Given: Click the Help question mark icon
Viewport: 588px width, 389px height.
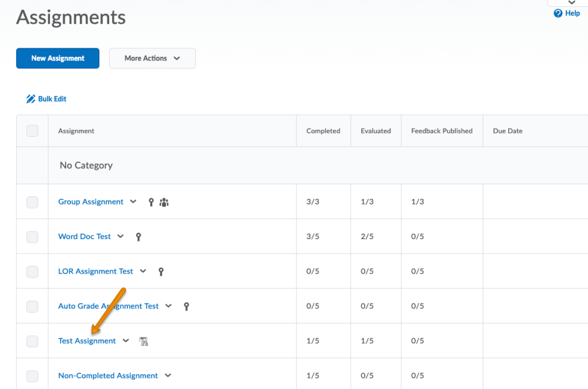Looking at the screenshot, I should coord(558,13).
